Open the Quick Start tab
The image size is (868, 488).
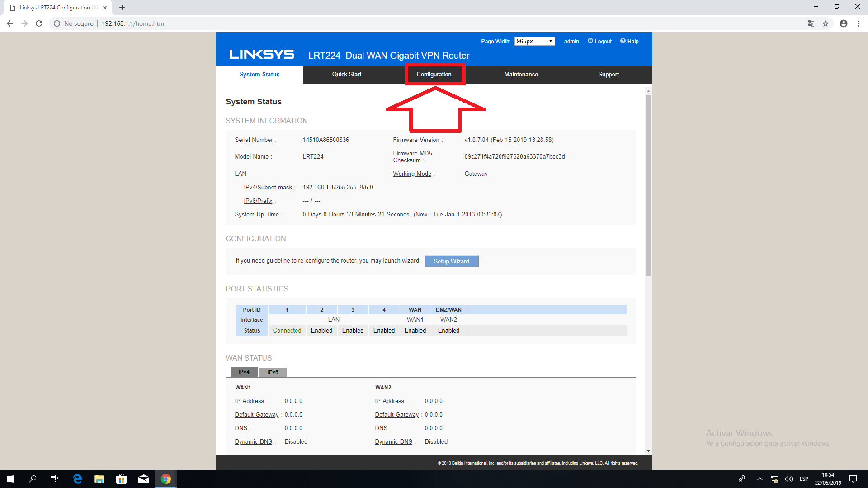pos(346,74)
